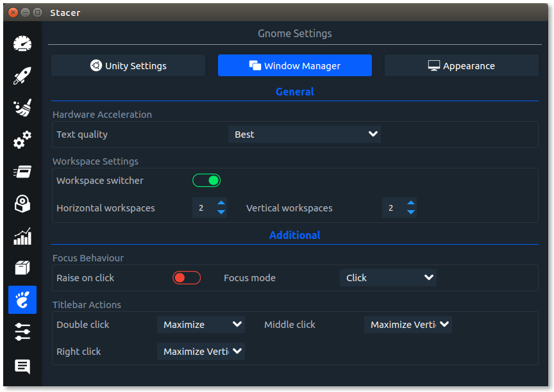Enable the Raise on click toggle
The image size is (554, 392).
click(x=187, y=278)
